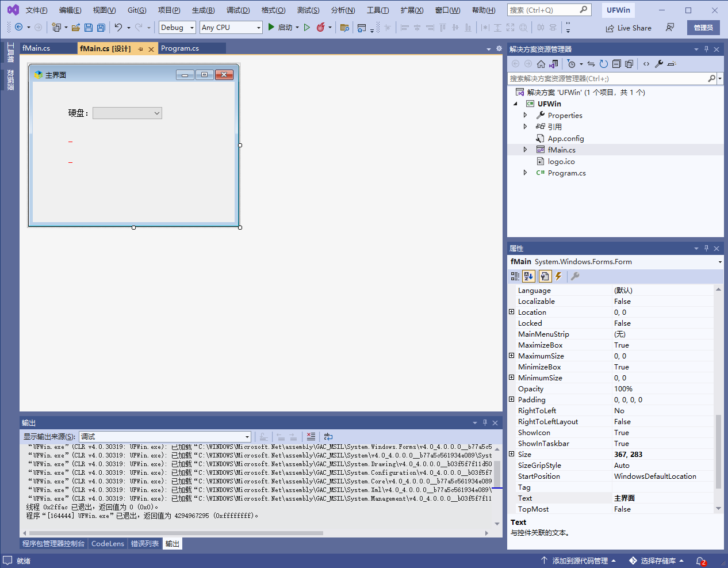Click the Property Pages icon in the Properties toolbar
This screenshot has width=728, height=568.
575,276
